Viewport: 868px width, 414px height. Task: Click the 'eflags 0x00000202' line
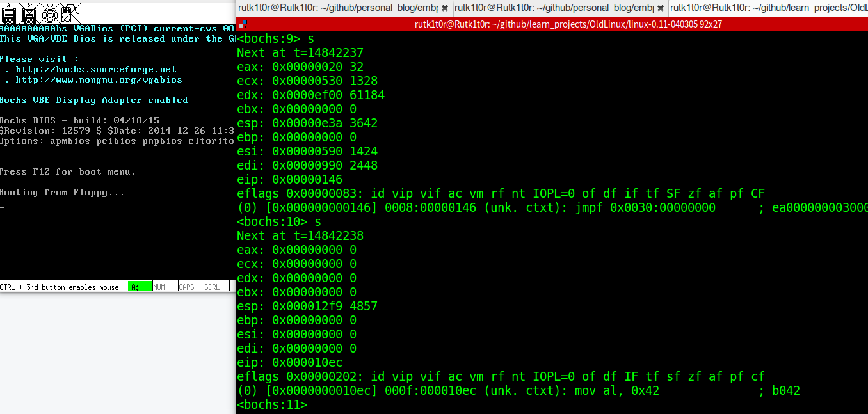501,377
